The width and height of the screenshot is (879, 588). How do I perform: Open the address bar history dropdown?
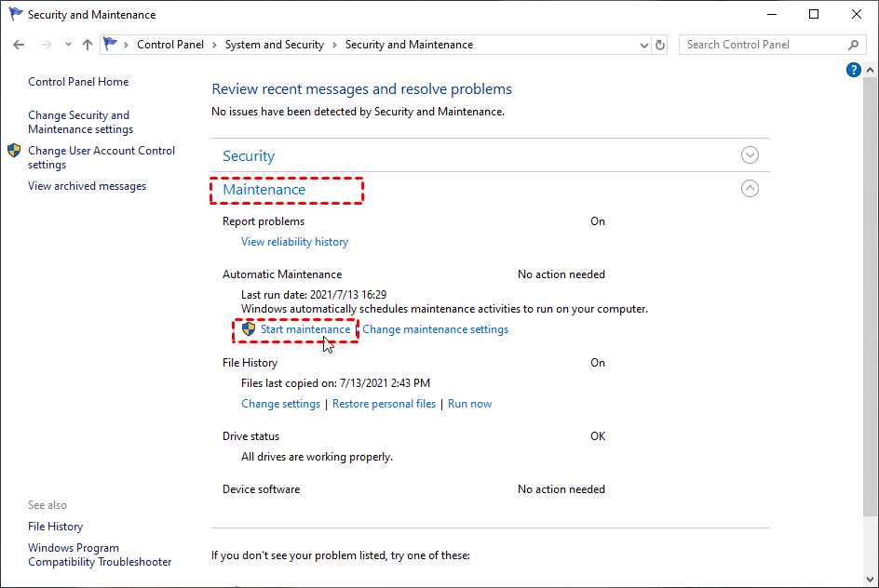(x=644, y=45)
